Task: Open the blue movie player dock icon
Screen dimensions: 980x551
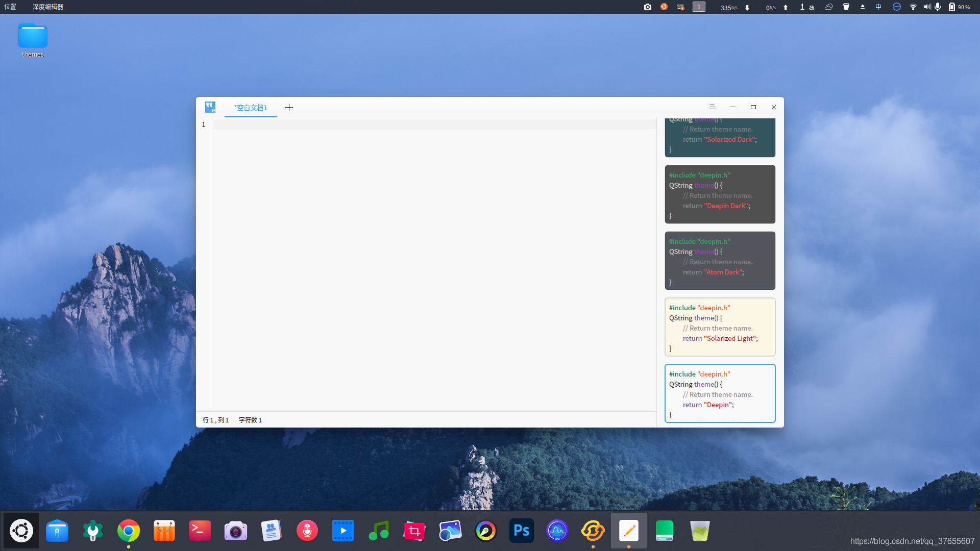Action: pyautogui.click(x=343, y=531)
